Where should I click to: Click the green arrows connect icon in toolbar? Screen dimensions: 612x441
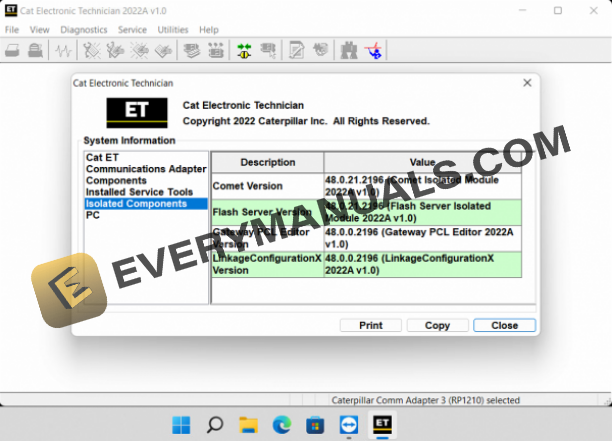tap(243, 49)
